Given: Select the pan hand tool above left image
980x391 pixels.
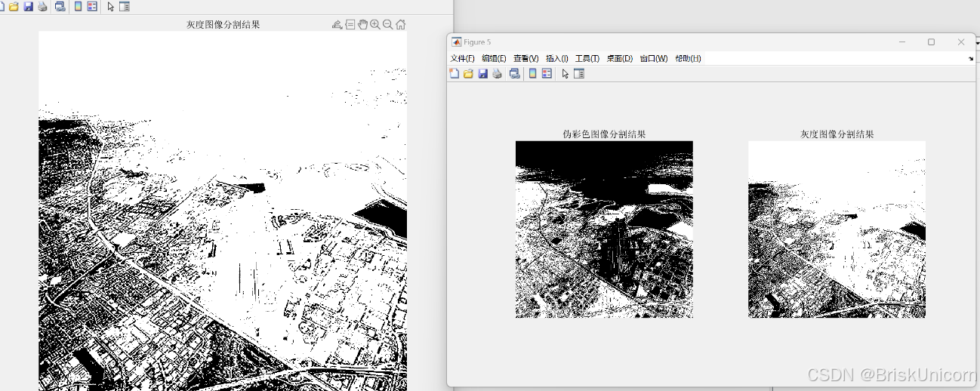Looking at the screenshot, I should 362,24.
